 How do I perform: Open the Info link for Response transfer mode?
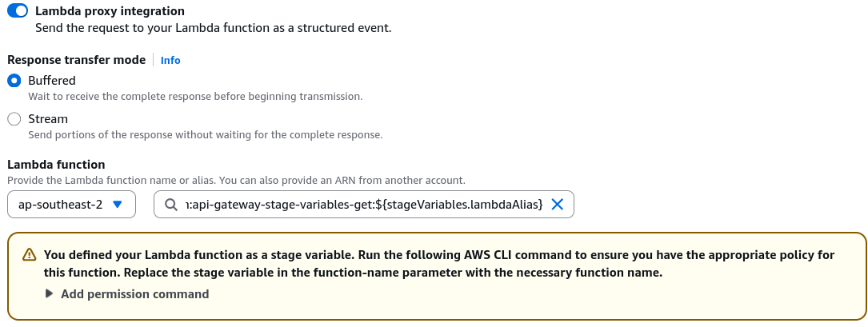click(x=170, y=60)
